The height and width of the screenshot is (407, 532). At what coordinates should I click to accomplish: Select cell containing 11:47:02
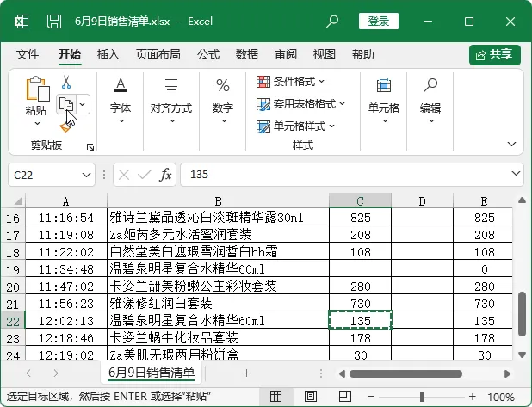pyautogui.click(x=66, y=286)
